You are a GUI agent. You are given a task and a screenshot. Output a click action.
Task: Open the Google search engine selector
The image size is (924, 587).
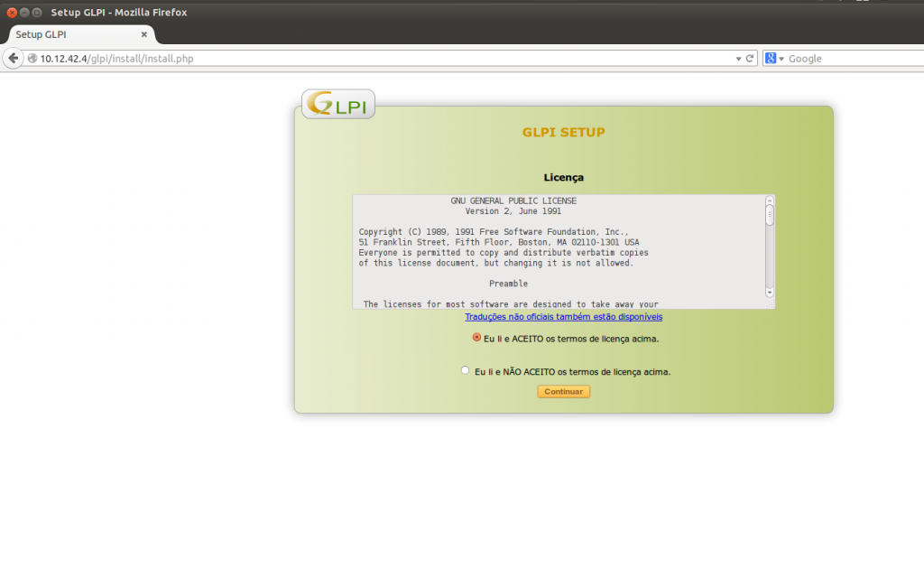(774, 59)
